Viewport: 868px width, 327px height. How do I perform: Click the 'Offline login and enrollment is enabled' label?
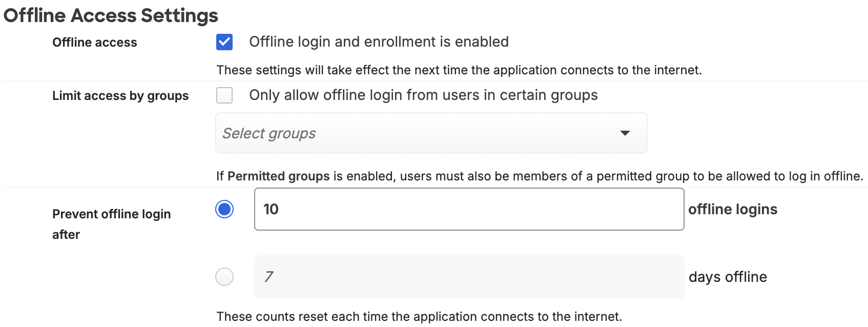tap(379, 42)
